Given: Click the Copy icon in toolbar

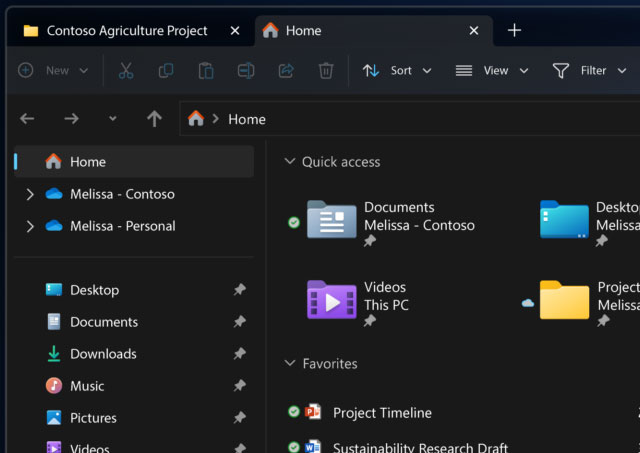Looking at the screenshot, I should tap(166, 71).
